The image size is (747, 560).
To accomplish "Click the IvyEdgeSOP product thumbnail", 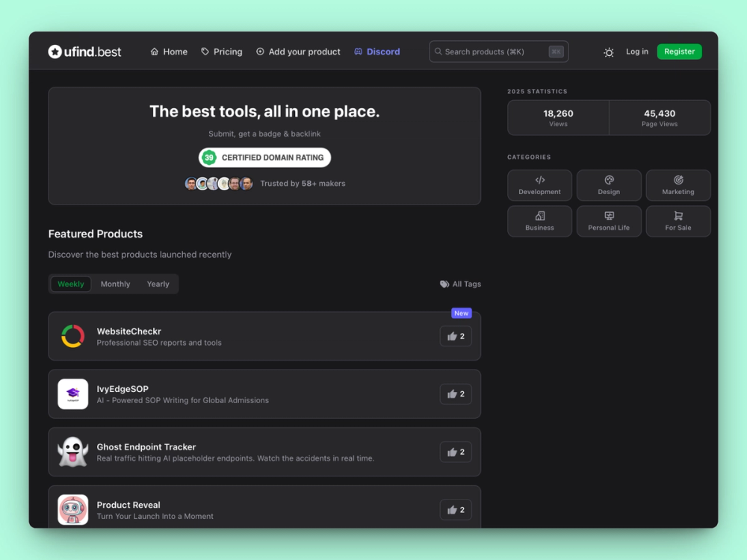I will (x=72, y=393).
